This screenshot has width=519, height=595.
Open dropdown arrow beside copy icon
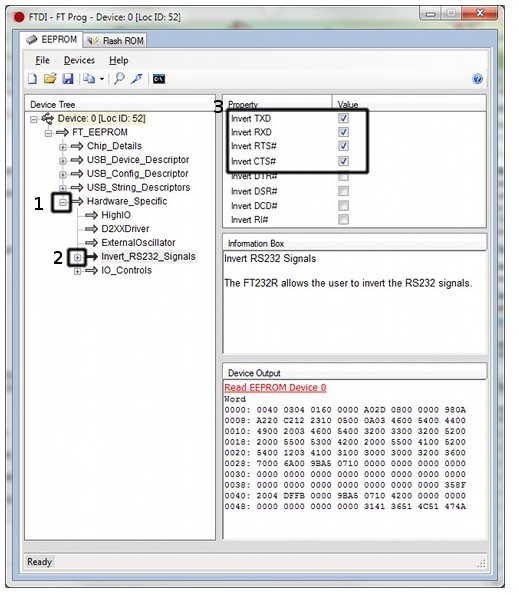click(102, 79)
